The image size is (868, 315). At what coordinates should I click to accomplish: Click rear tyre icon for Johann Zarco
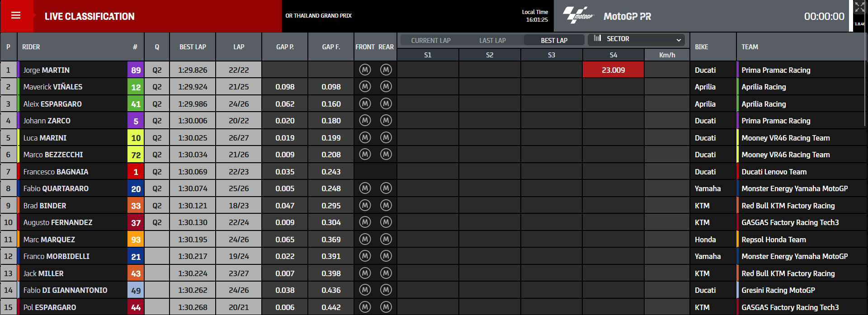point(386,120)
